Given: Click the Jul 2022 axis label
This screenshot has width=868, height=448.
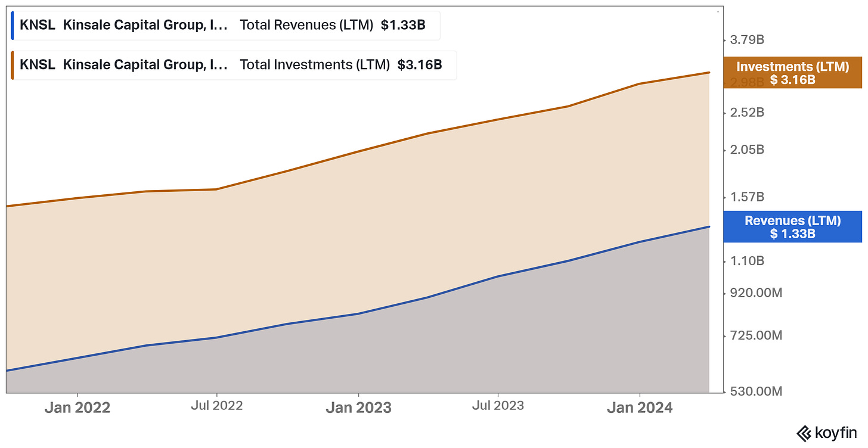Looking at the screenshot, I should click(x=216, y=406).
